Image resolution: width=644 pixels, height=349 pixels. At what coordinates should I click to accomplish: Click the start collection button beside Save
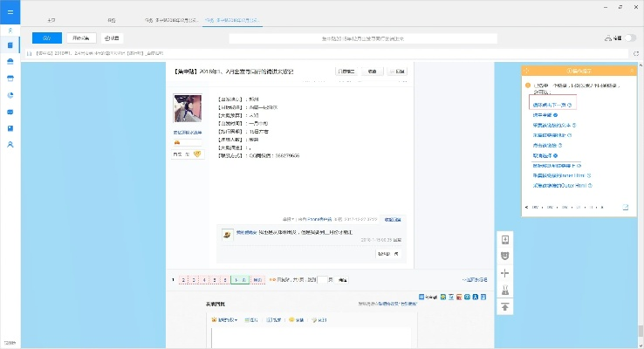pos(81,38)
